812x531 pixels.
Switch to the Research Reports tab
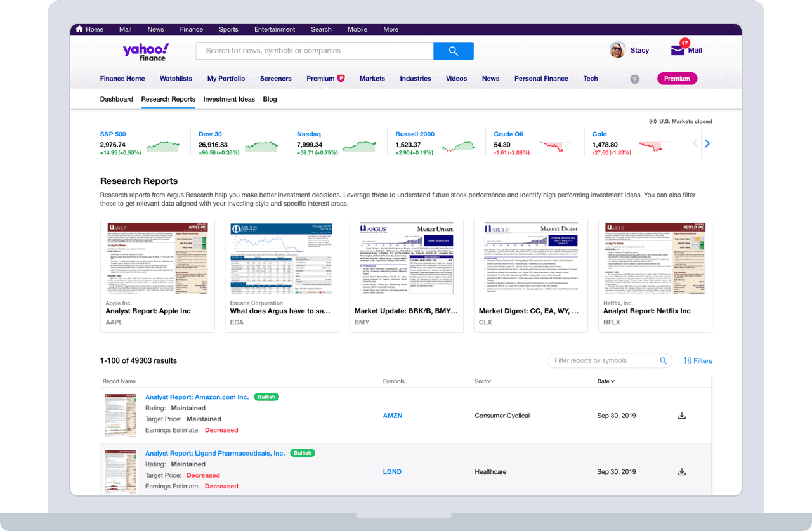tap(168, 99)
